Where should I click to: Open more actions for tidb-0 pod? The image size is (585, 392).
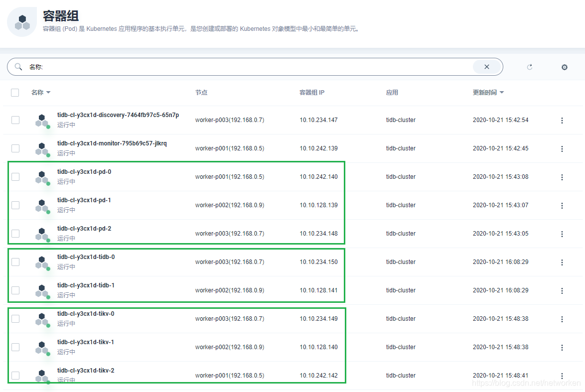click(562, 262)
